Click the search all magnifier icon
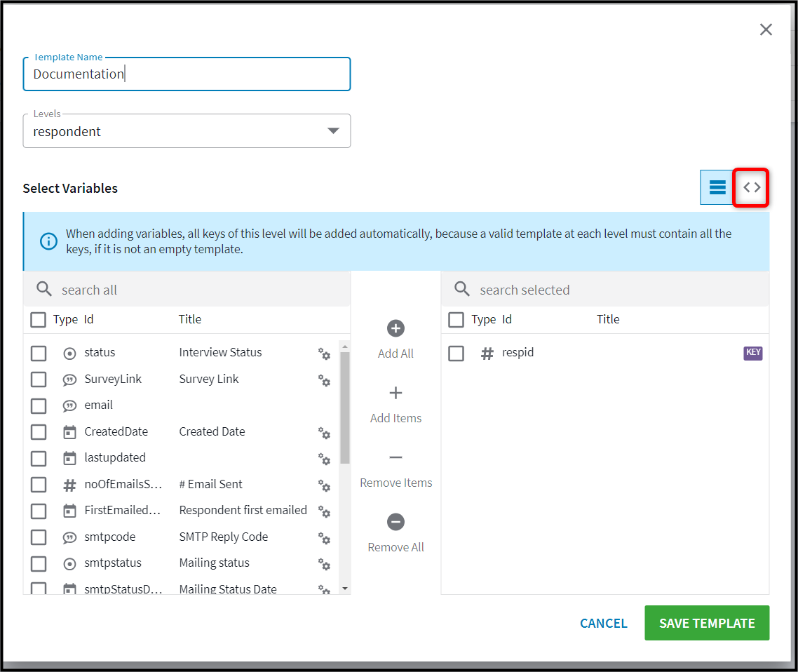 [x=44, y=289]
